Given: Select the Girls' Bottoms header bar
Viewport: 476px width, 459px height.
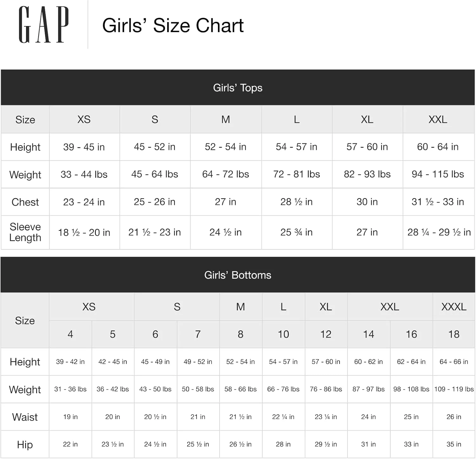Looking at the screenshot, I should click(238, 275).
